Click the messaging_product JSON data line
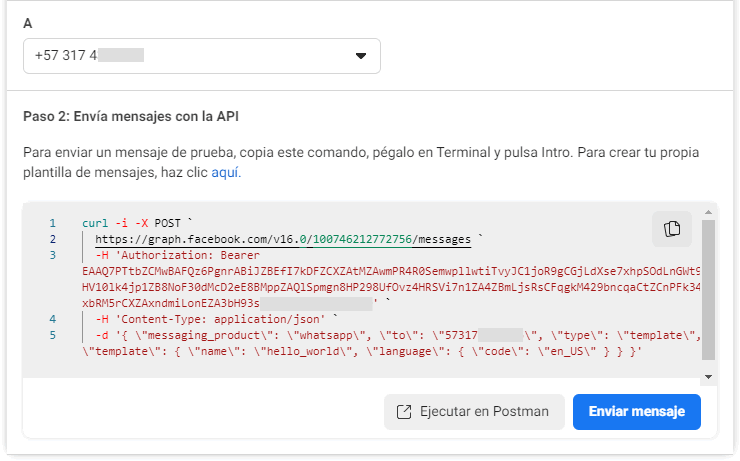 [398, 335]
